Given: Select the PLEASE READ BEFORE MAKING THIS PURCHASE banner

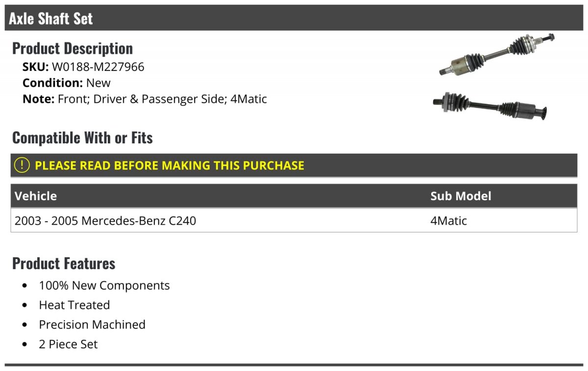Looking at the screenshot, I should 294,165.
